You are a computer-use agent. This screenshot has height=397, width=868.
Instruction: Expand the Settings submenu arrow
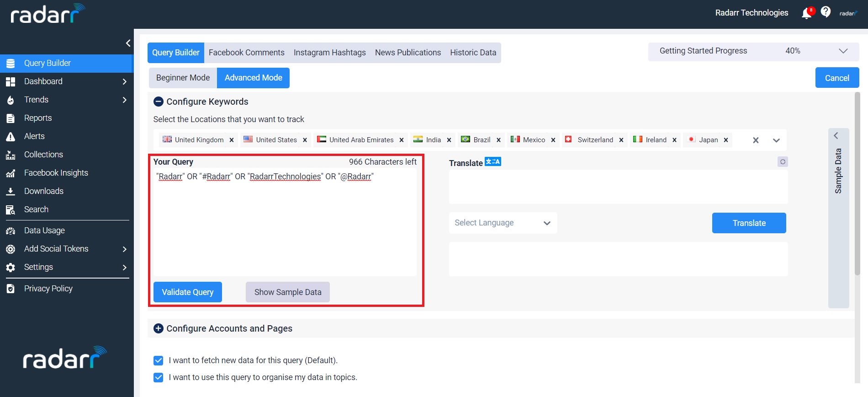[125, 267]
